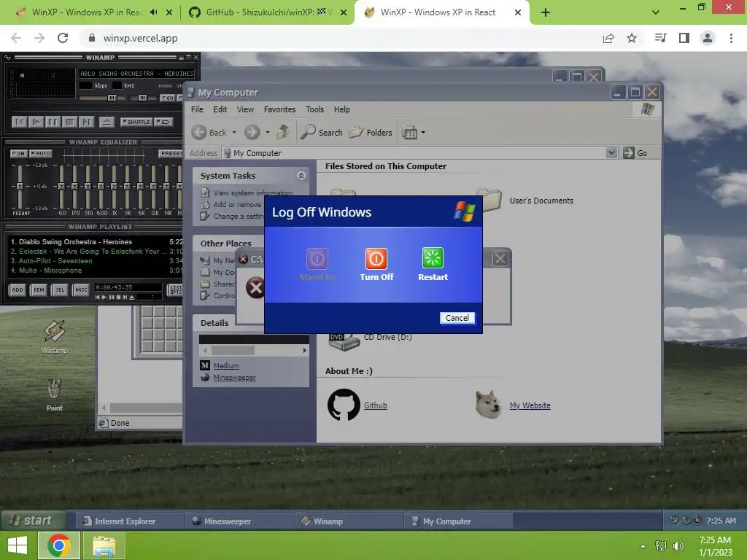Click the equalizer PREAMP slider
This screenshot has width=747, height=560.
(x=20, y=186)
